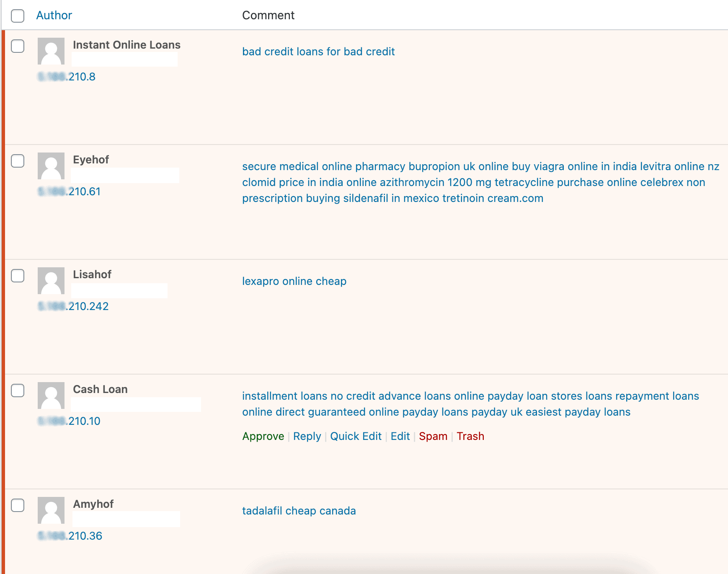The width and height of the screenshot is (728, 574).
Task: Open the IP address ending 210.242
Action: pyautogui.click(x=73, y=306)
